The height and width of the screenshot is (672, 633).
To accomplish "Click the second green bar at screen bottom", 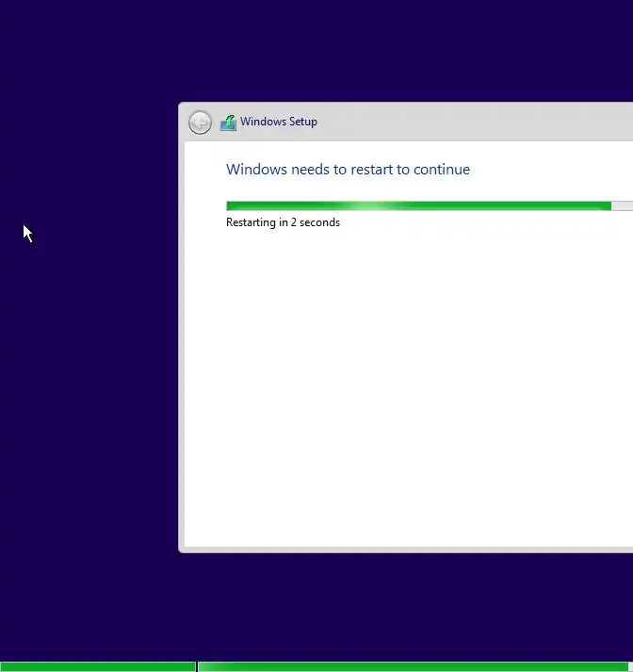I will pos(415,667).
